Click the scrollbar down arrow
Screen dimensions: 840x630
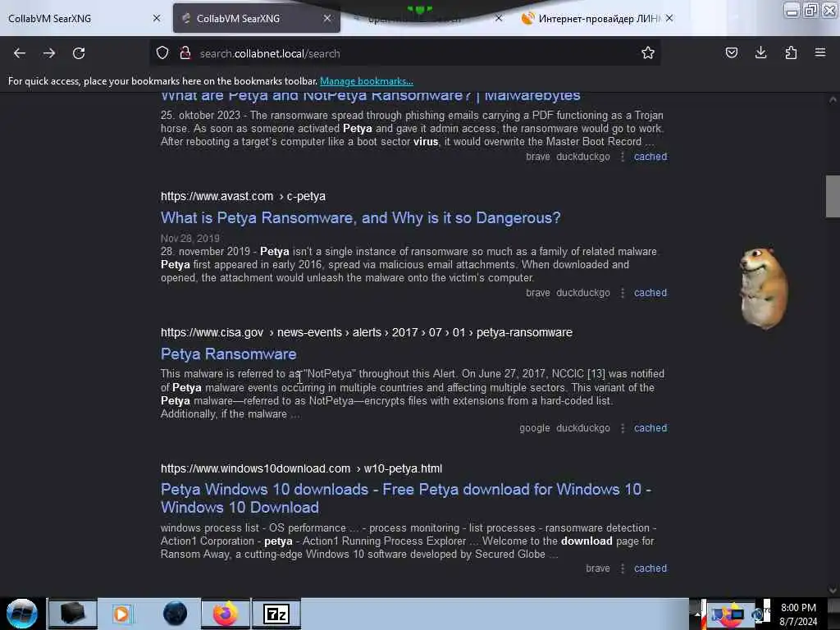coord(833,591)
